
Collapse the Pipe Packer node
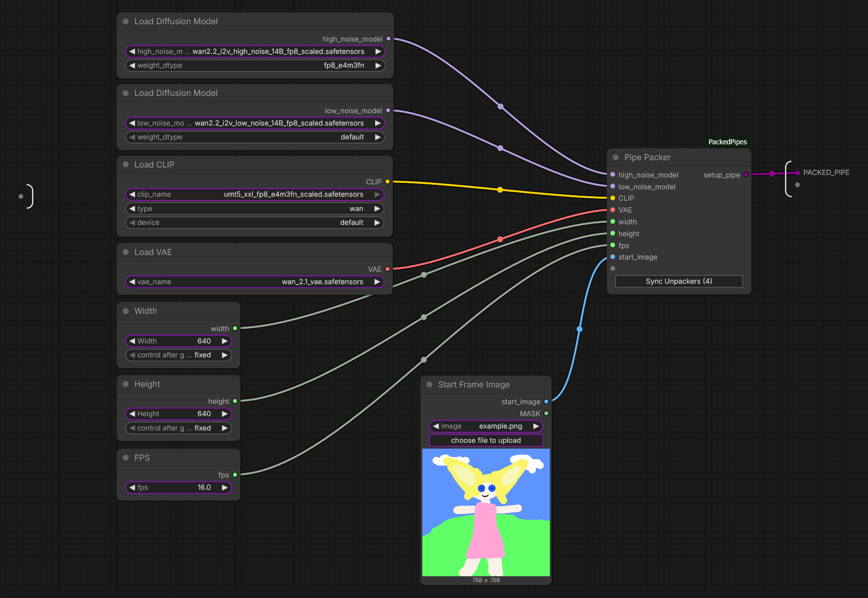615,157
